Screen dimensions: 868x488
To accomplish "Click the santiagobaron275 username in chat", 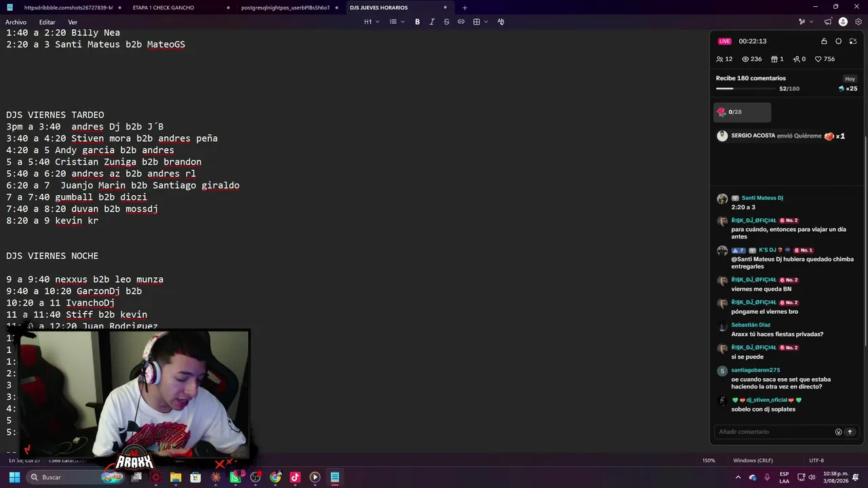I will [x=755, y=370].
